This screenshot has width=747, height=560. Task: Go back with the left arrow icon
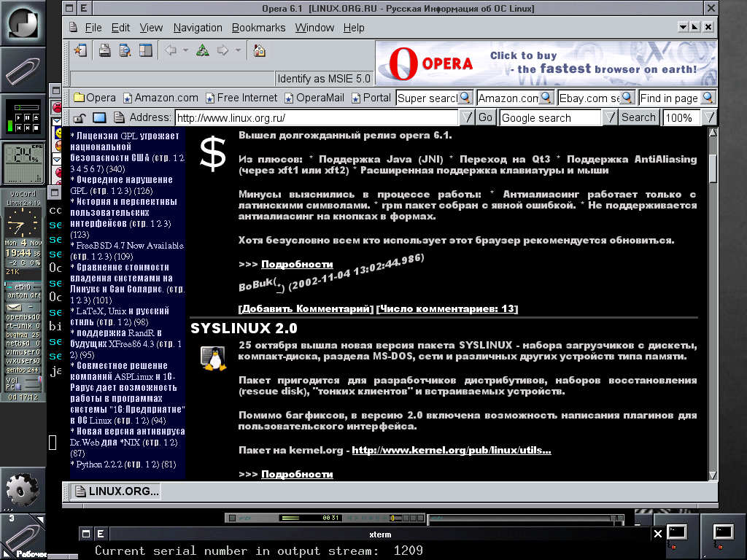(170, 50)
